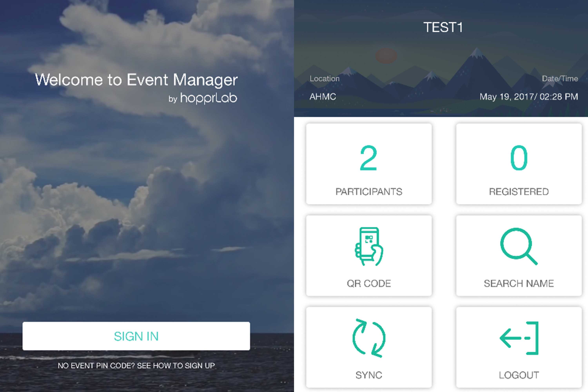
Task: Tap the QR code phone scan icon
Action: [369, 247]
